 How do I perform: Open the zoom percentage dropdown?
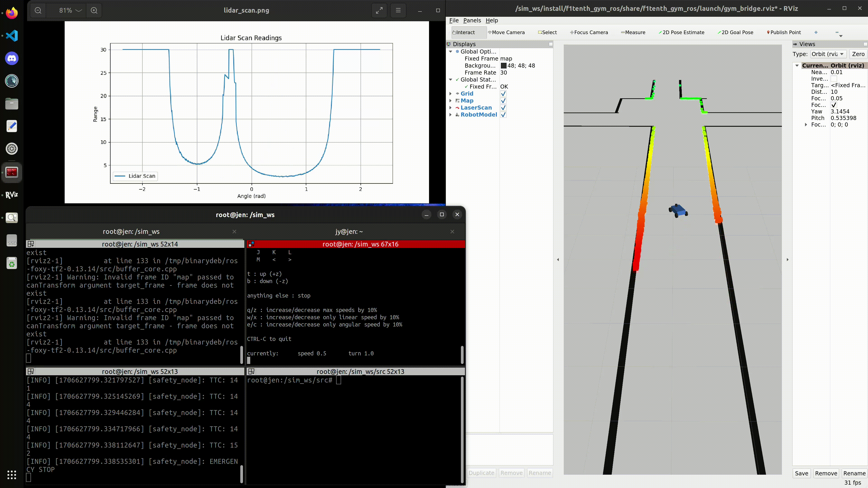coord(70,10)
